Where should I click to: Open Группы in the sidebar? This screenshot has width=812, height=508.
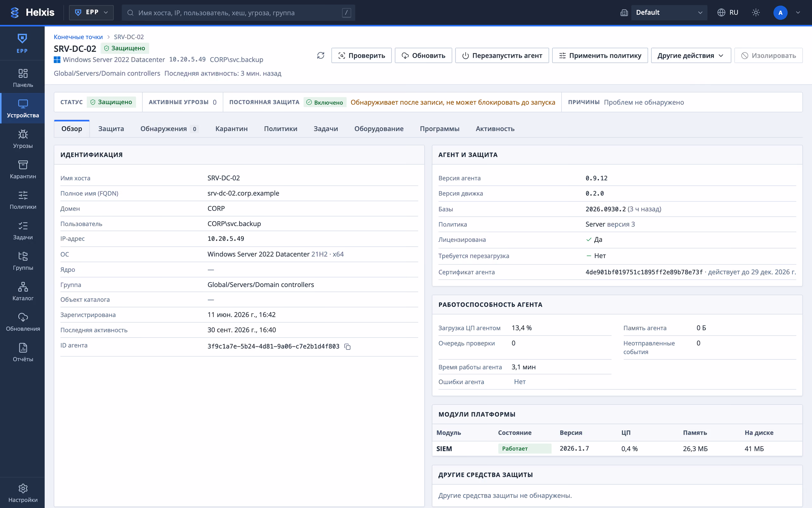[x=23, y=261]
